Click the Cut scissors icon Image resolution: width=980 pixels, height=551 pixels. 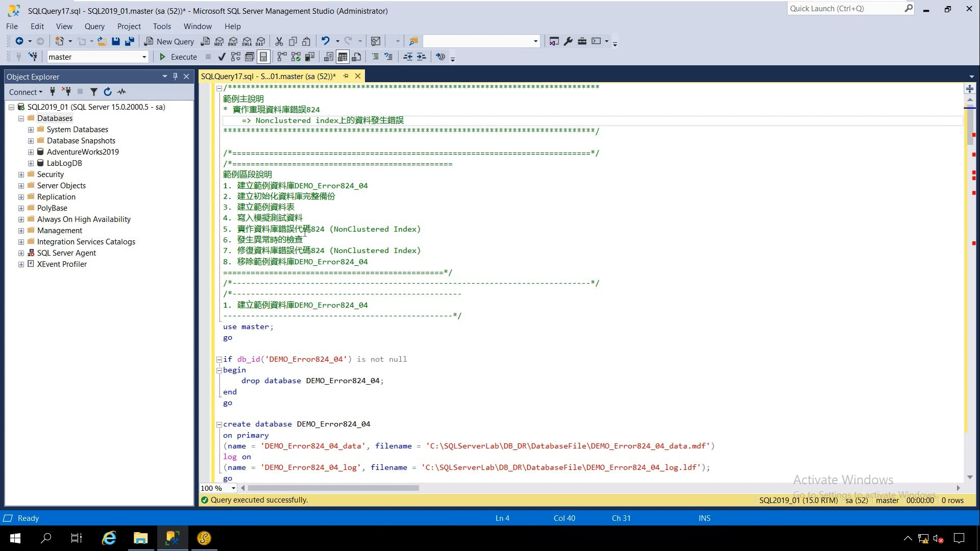[279, 41]
